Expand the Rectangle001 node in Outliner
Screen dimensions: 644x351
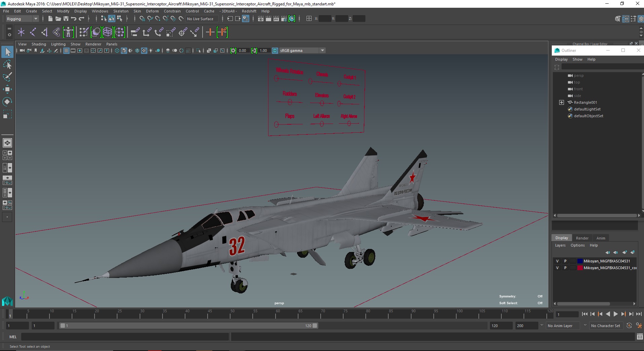[x=561, y=102]
